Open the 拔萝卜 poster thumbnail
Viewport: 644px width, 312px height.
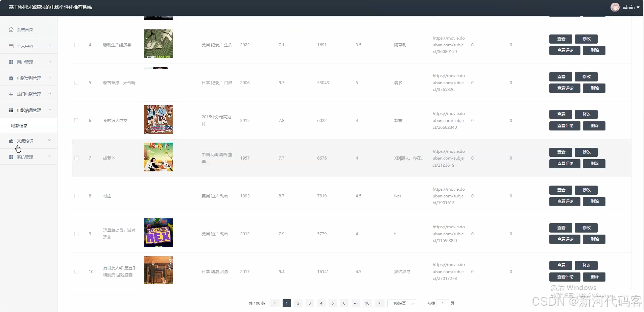tap(159, 157)
